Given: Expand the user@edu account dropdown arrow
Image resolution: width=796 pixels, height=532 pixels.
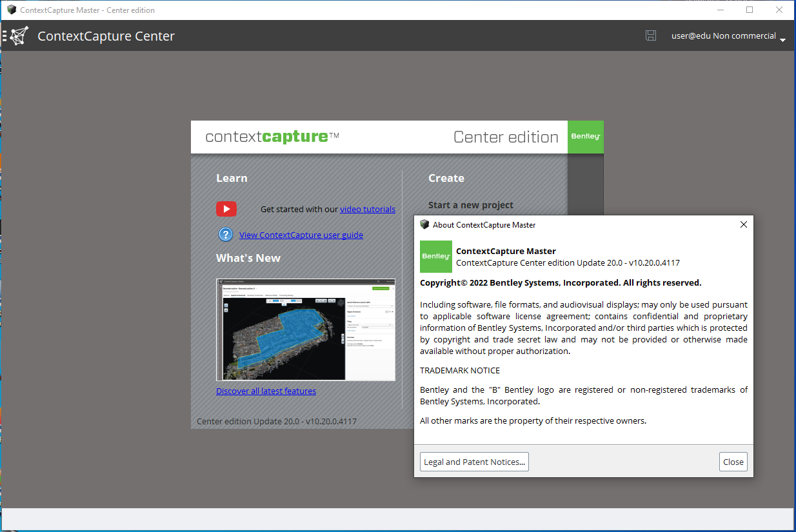Looking at the screenshot, I should click(x=782, y=40).
